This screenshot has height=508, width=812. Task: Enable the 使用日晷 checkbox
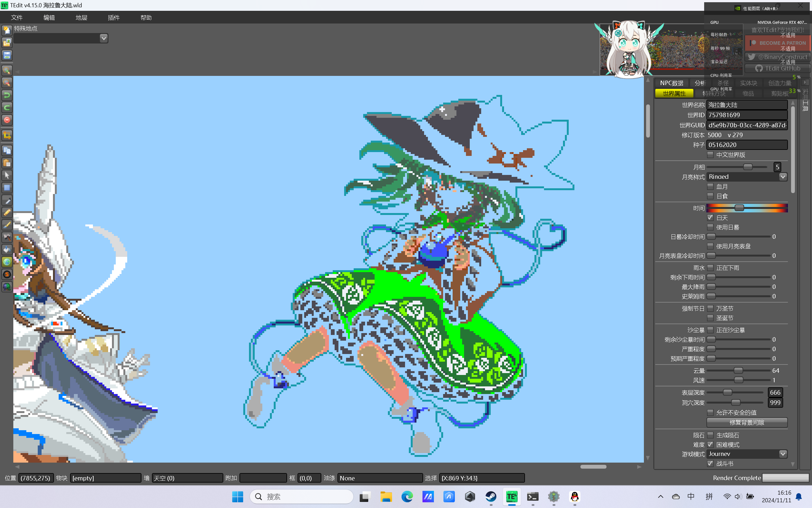coord(710,227)
